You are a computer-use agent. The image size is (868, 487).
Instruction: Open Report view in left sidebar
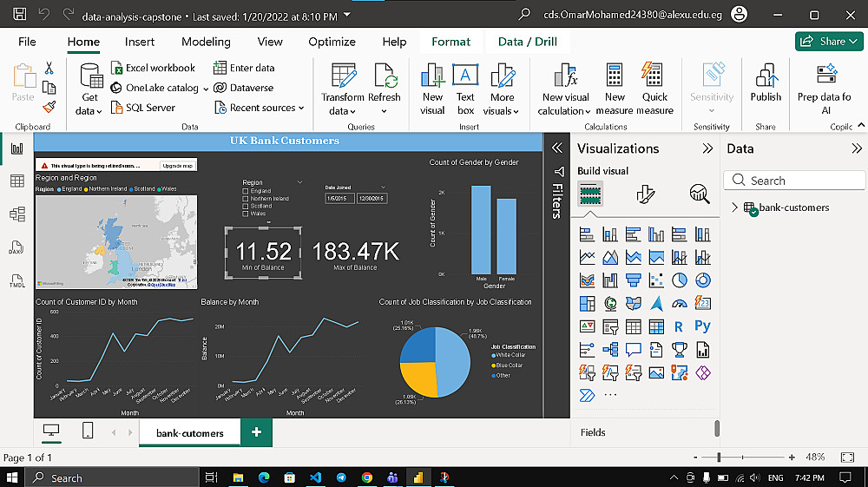tap(17, 148)
